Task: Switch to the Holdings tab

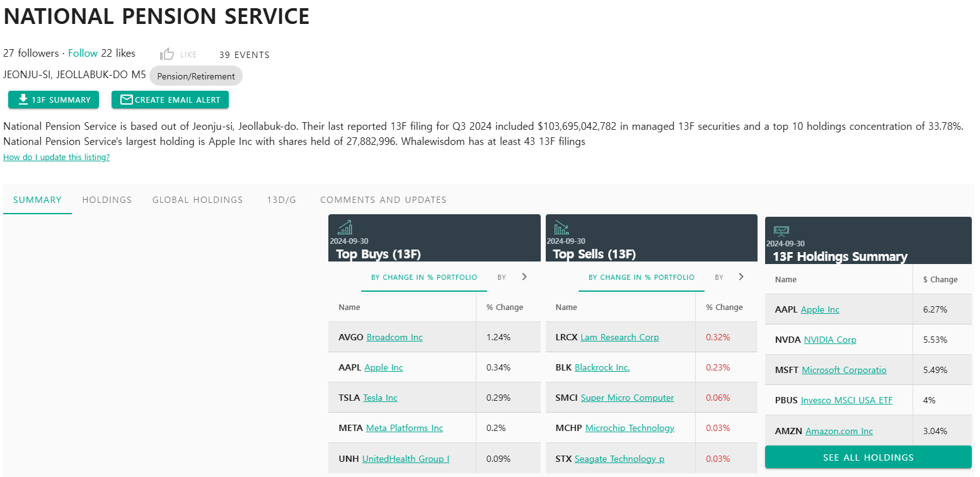Action: [x=107, y=200]
